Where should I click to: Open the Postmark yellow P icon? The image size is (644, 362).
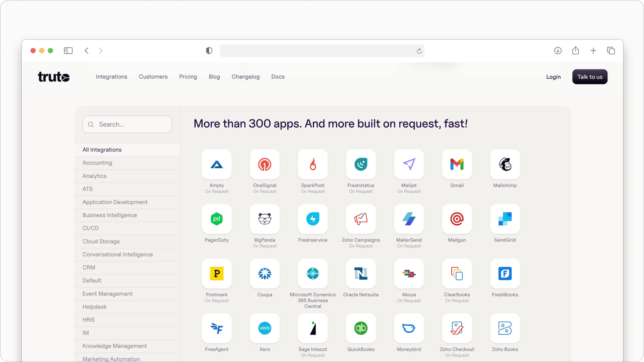[x=217, y=274]
